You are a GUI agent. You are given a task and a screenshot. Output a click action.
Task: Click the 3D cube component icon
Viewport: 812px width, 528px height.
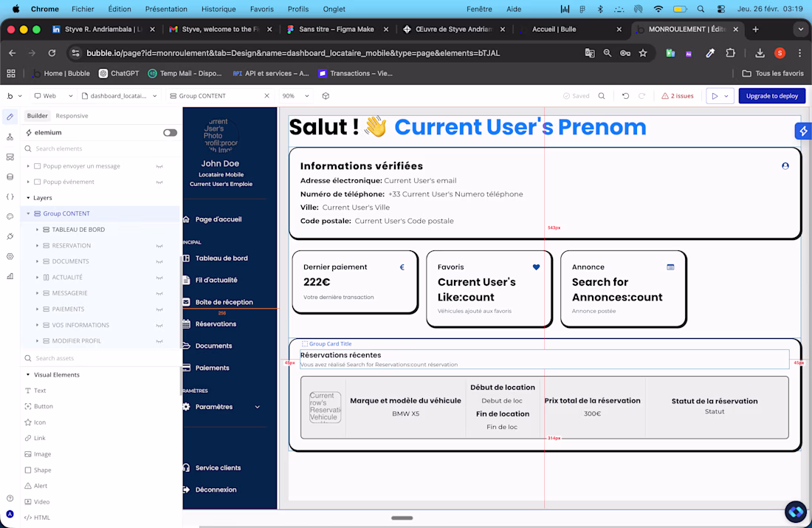click(326, 96)
